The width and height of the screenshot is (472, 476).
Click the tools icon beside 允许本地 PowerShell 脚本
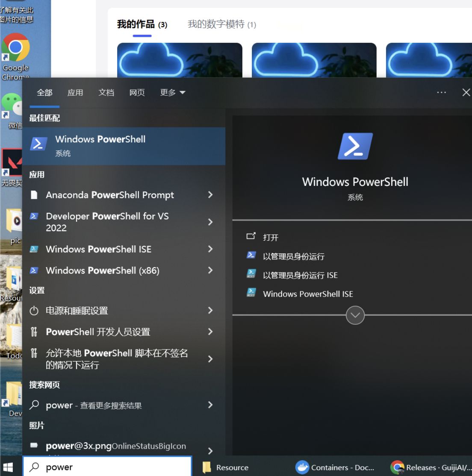pos(34,353)
